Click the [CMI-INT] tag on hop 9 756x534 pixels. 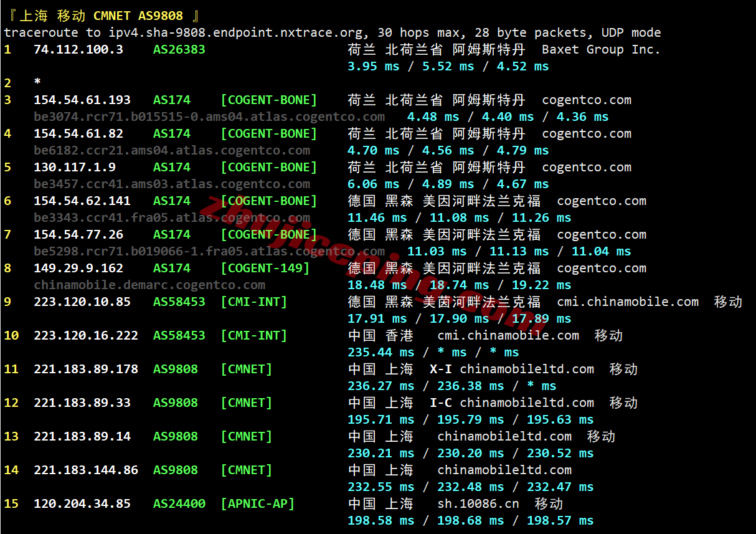click(254, 302)
